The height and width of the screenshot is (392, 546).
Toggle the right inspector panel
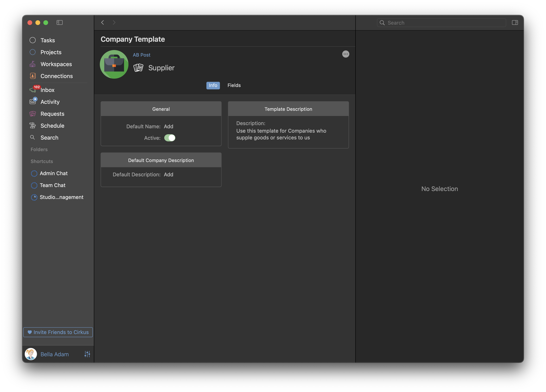click(515, 23)
